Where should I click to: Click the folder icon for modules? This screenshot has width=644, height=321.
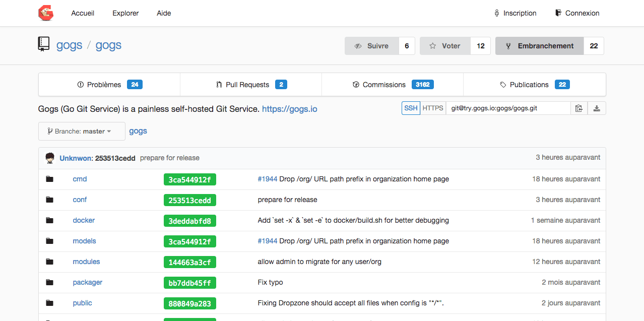[x=49, y=262]
